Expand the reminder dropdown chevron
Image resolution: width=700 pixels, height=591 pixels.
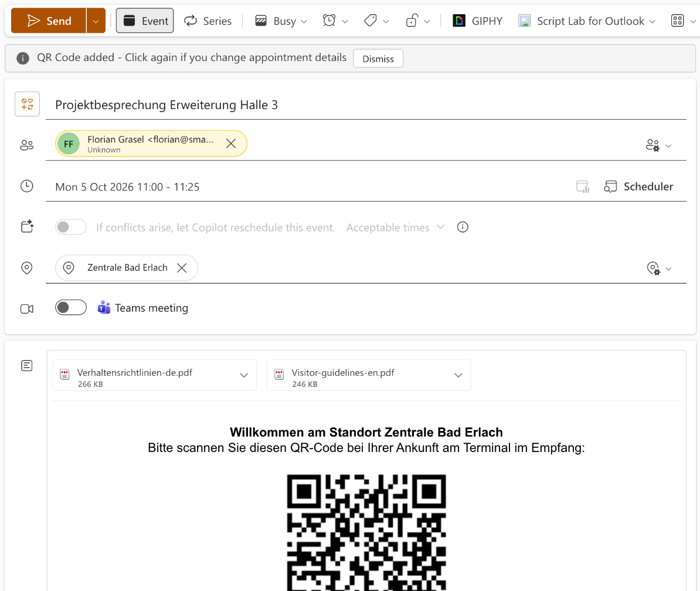345,22
